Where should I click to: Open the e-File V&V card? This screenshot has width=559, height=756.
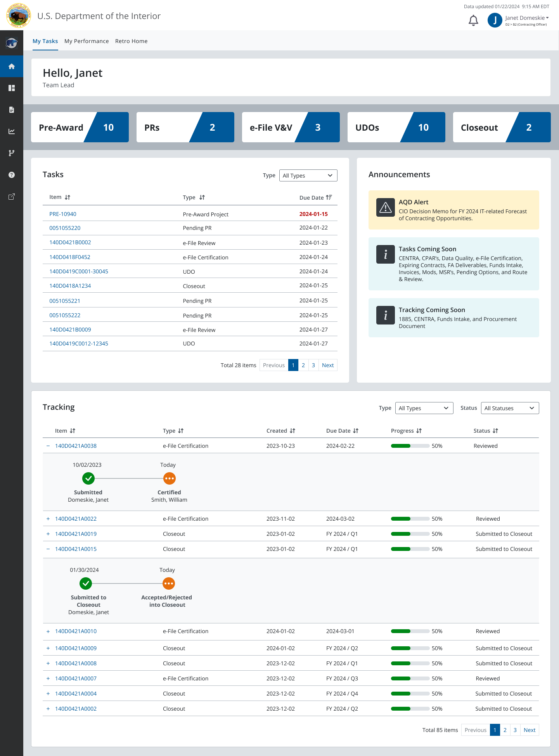(291, 127)
